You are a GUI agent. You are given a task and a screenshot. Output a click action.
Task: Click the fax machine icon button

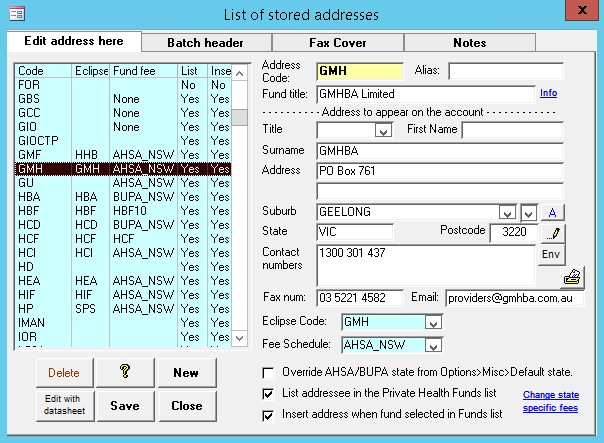572,277
